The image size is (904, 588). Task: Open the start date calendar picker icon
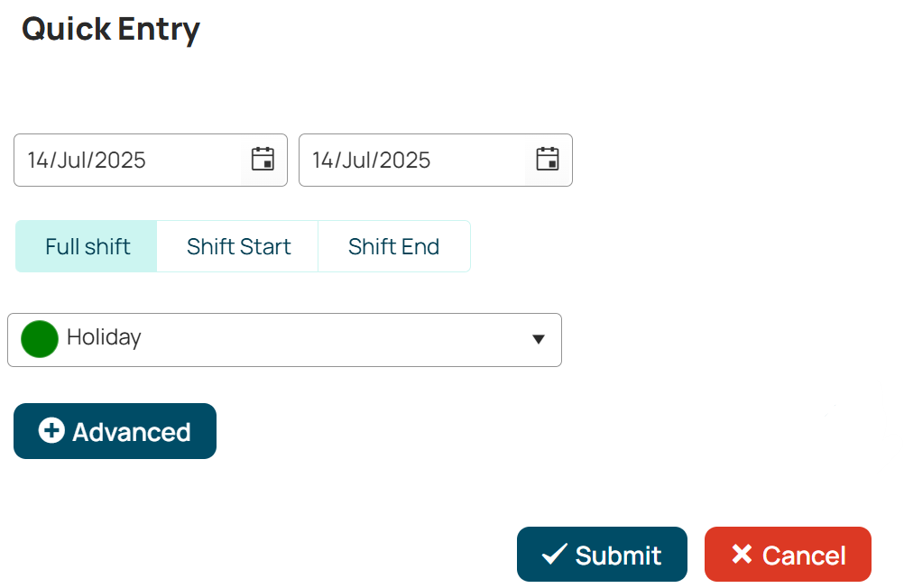pyautogui.click(x=263, y=159)
